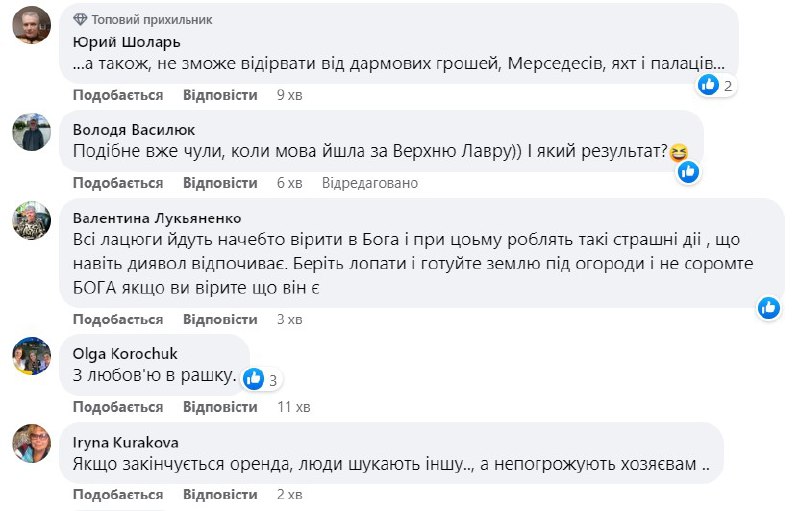The width and height of the screenshot is (800, 511).
Task: Reply to Володя Василюк's comment
Action: [220, 183]
